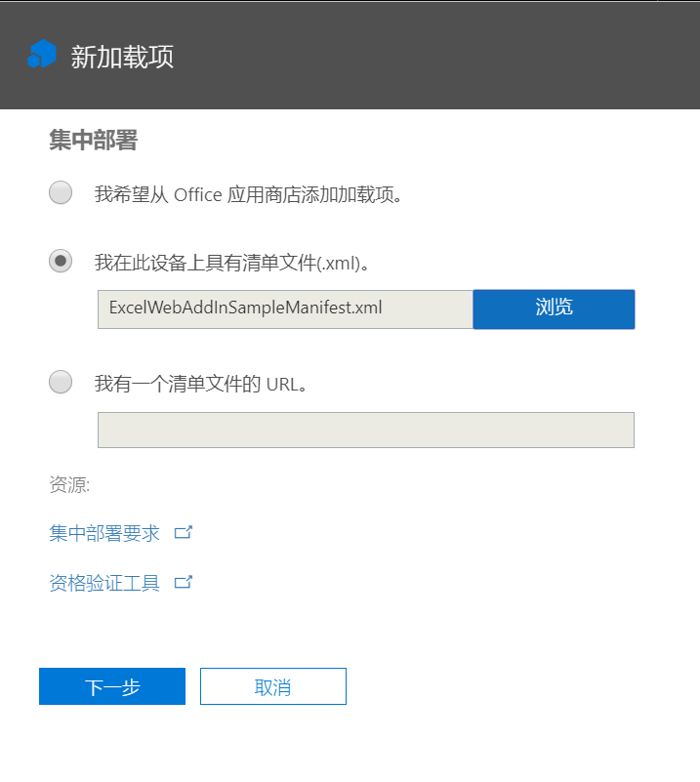Screen dimensions: 700x782
Task: Click the external-link icon beside 集中部署要求
Action: (x=184, y=531)
